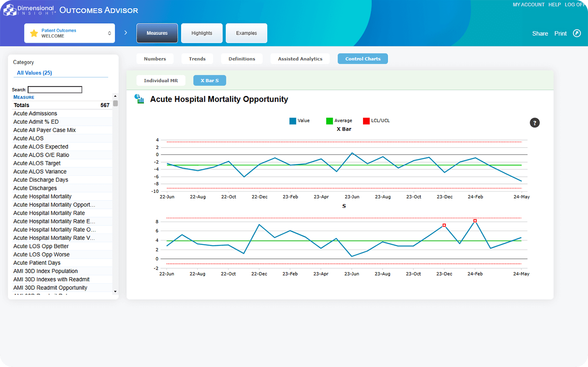Select the X Bar S chart option

(x=210, y=81)
